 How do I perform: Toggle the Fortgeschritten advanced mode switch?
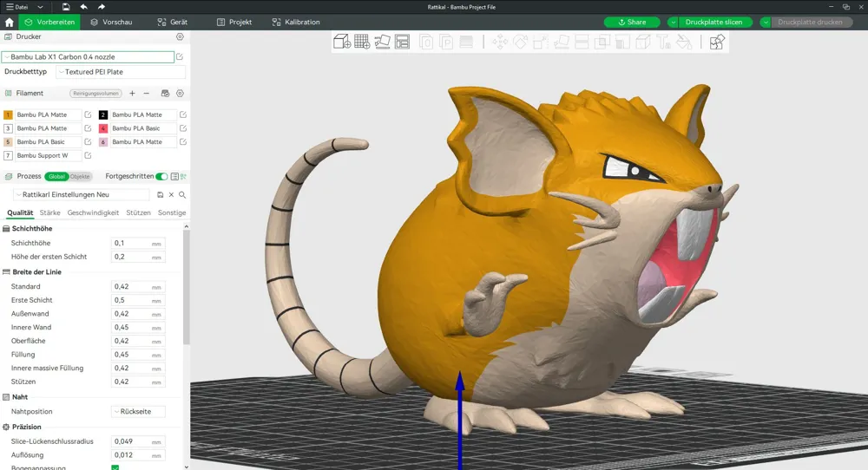tap(161, 176)
